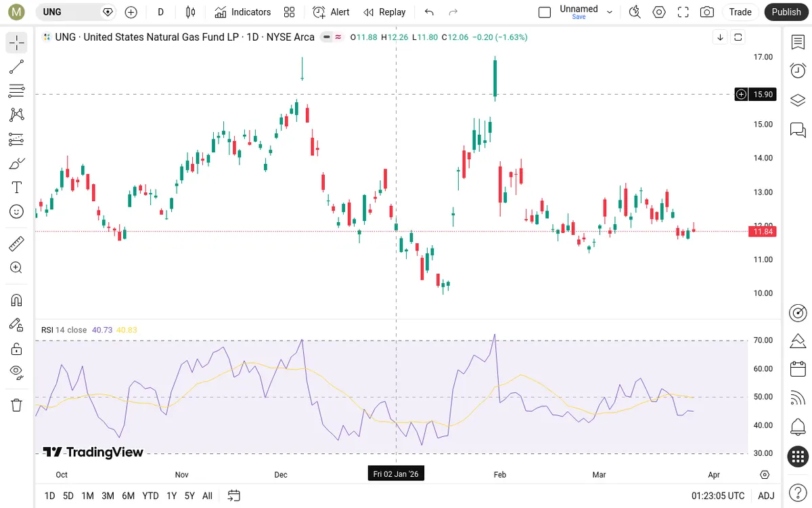Image resolution: width=812 pixels, height=508 pixels.
Task: Click the UNG symbol search field
Action: pos(76,12)
